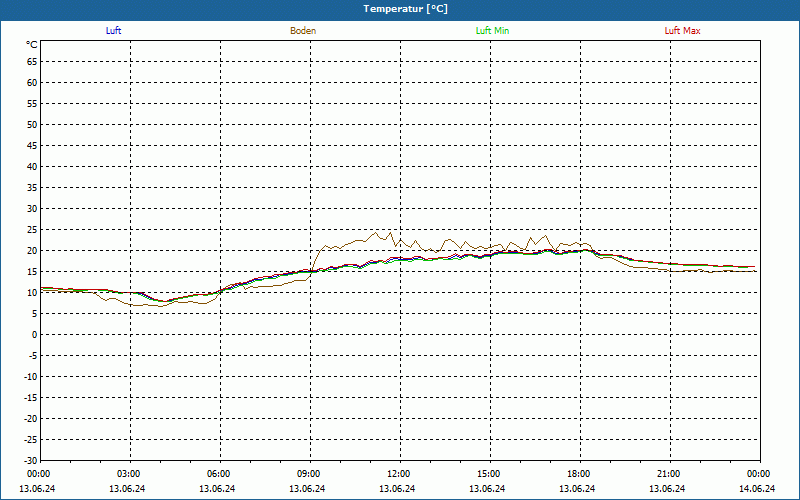This screenshot has height=500, width=800.
Task: Click the red Luft Max legend label
Action: [682, 31]
